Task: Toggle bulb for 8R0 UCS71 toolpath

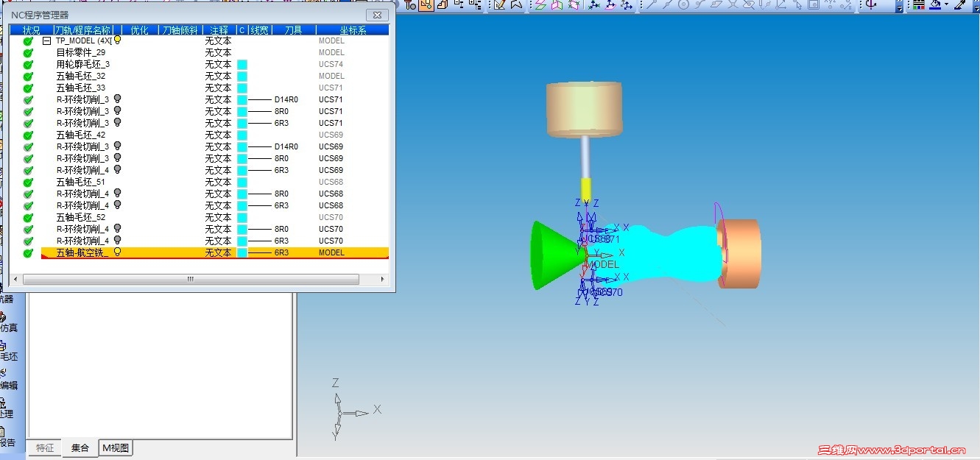Action: pos(117,110)
